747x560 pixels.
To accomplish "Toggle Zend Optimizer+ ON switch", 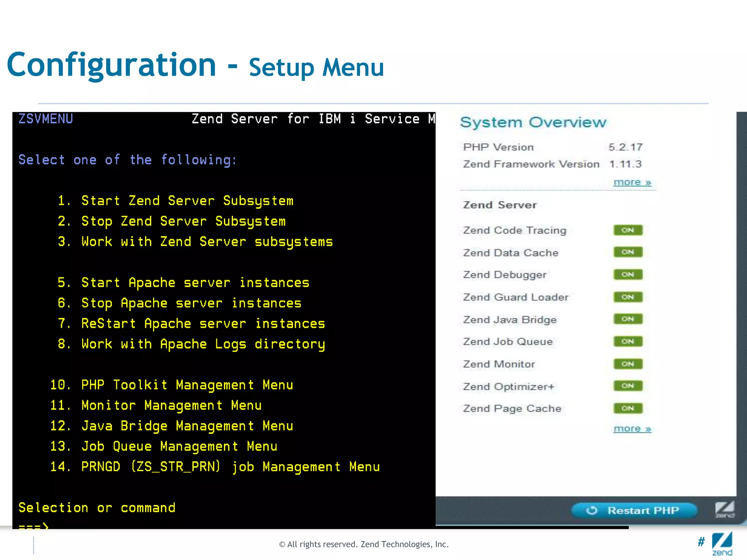I will pos(628,386).
